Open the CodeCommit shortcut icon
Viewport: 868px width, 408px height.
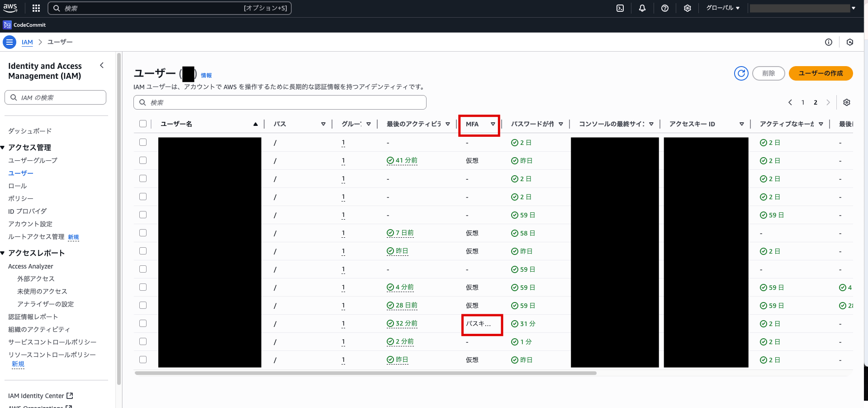(7, 25)
